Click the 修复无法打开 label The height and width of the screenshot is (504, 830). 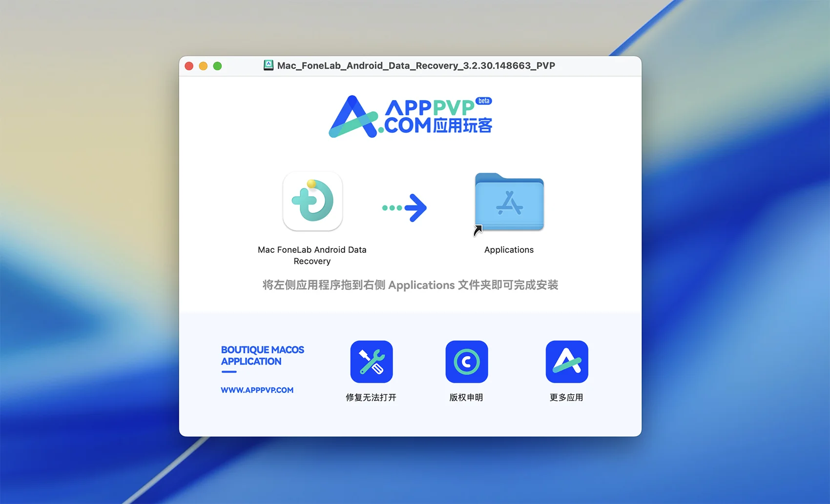tap(371, 397)
